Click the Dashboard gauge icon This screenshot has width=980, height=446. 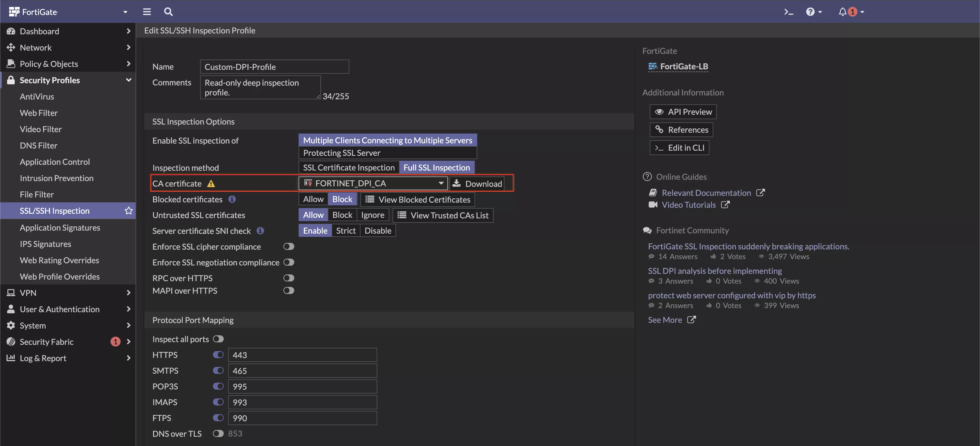tap(11, 31)
